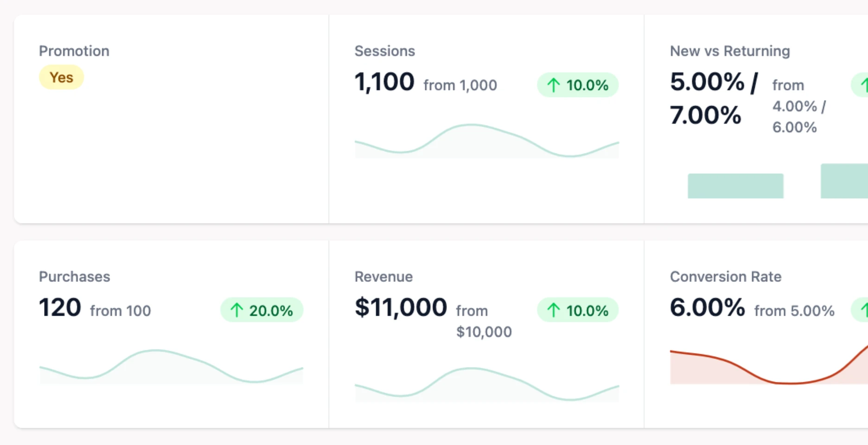This screenshot has width=868, height=445.
Task: Click the Purchases sparkline chart
Action: point(171,367)
